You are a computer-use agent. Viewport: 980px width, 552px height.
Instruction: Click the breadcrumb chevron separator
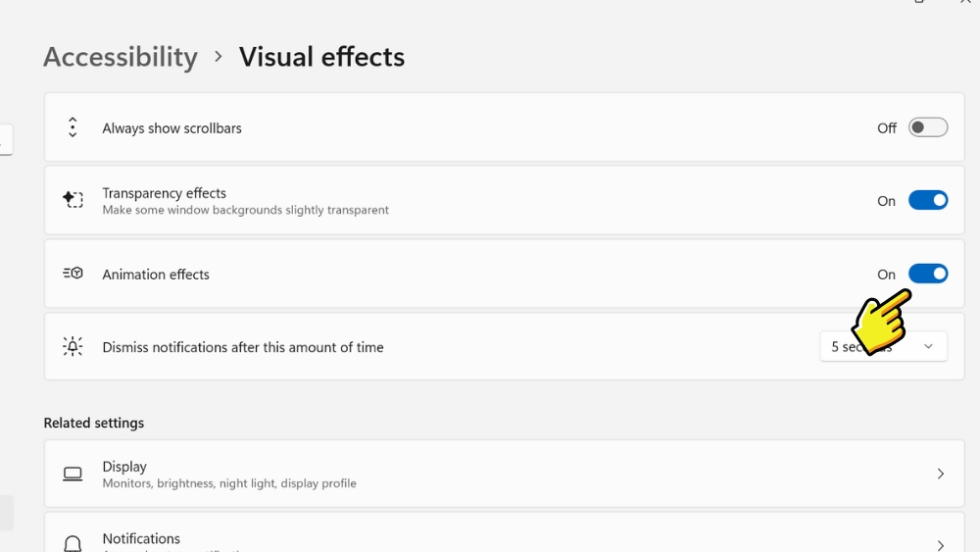tap(219, 57)
